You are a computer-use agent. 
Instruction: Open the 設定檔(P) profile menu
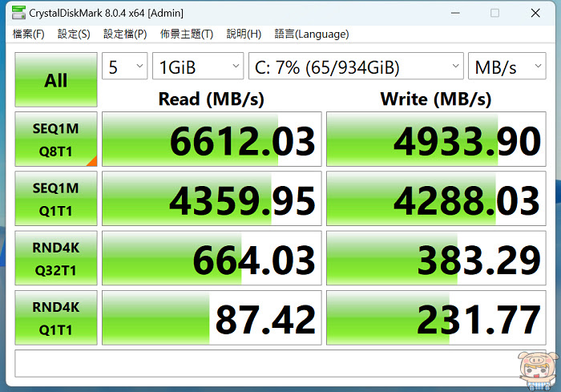click(125, 34)
